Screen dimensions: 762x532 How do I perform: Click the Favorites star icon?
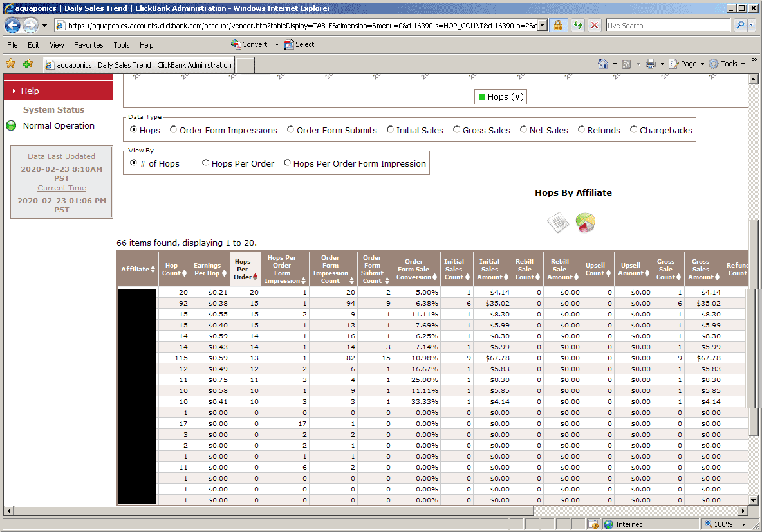(x=11, y=64)
